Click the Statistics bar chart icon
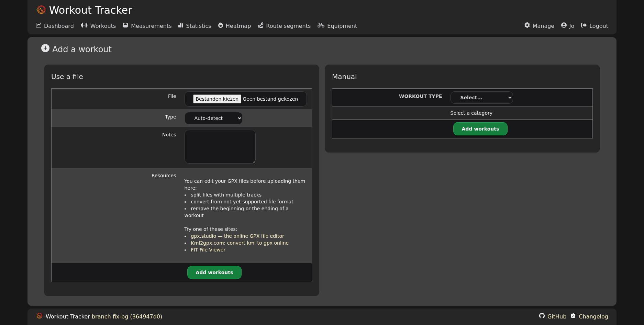The height and width of the screenshot is (325, 644). (181, 25)
